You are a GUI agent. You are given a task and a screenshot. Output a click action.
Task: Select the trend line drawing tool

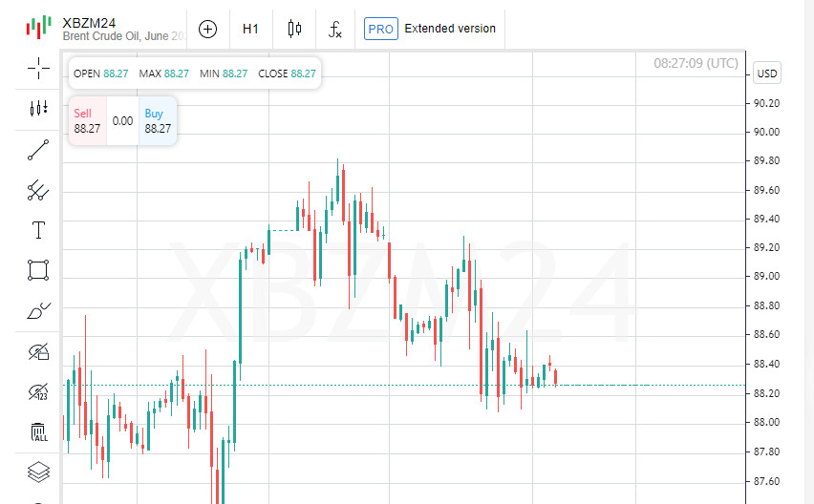[38, 150]
